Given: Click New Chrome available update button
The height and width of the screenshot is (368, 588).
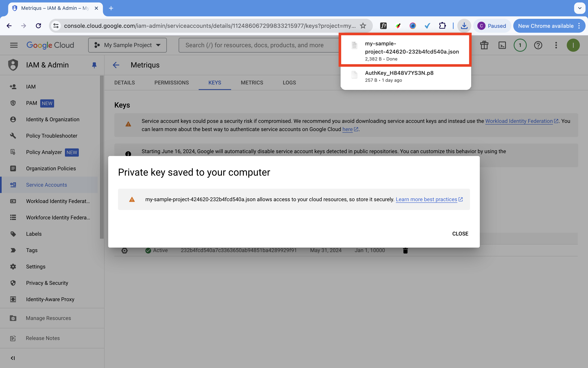Looking at the screenshot, I should [x=549, y=26].
